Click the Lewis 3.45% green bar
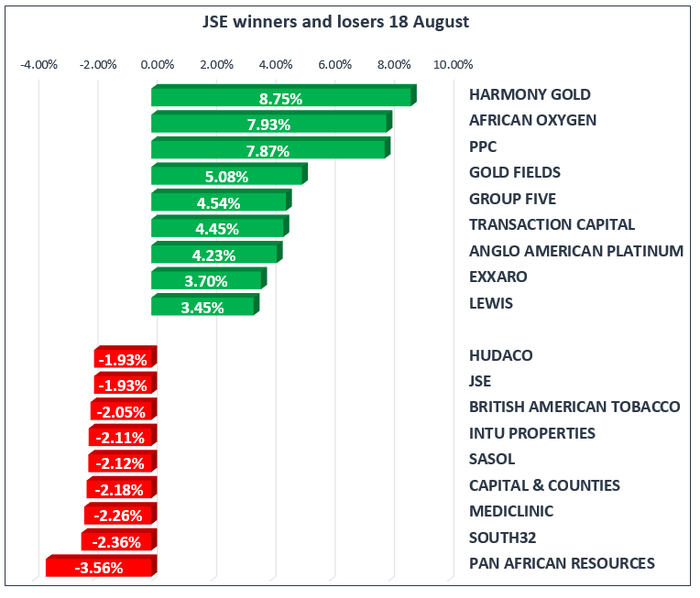700x598 pixels. (x=203, y=307)
